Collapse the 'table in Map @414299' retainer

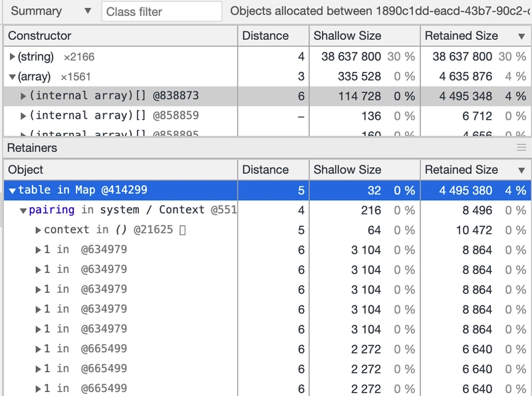[x=13, y=191]
